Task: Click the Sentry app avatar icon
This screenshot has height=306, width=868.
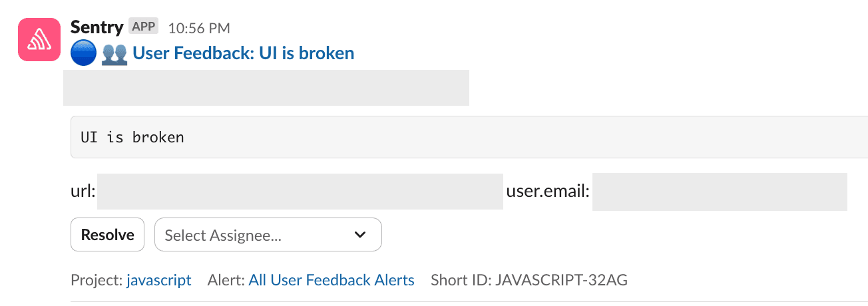Action: pyautogui.click(x=40, y=40)
